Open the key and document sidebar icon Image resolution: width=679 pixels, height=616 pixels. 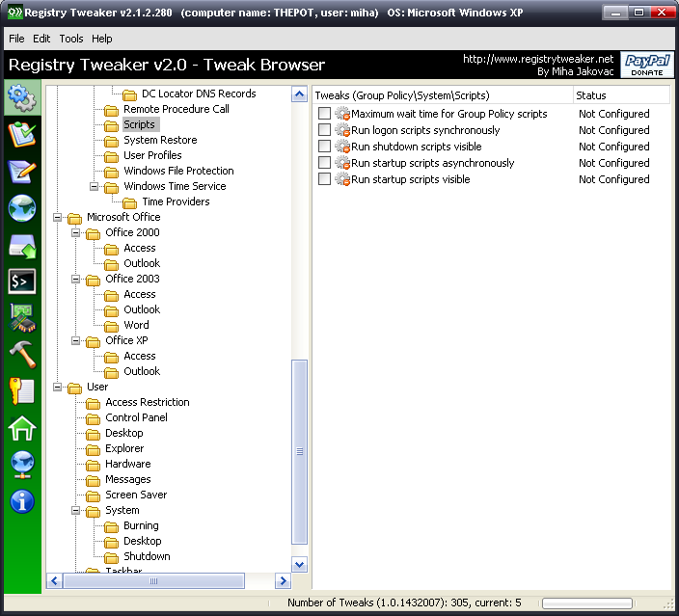pos(22,391)
